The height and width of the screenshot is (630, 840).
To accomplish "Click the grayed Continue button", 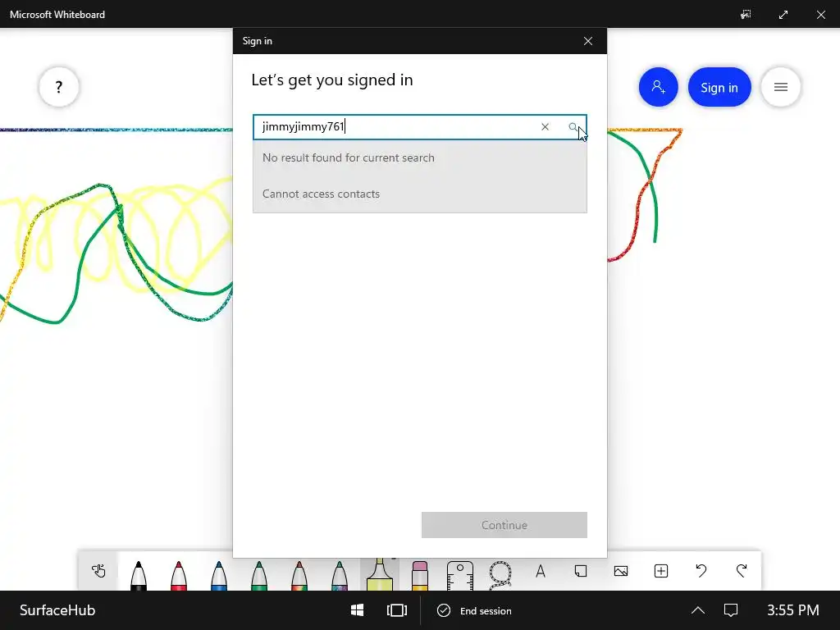I will point(504,525).
